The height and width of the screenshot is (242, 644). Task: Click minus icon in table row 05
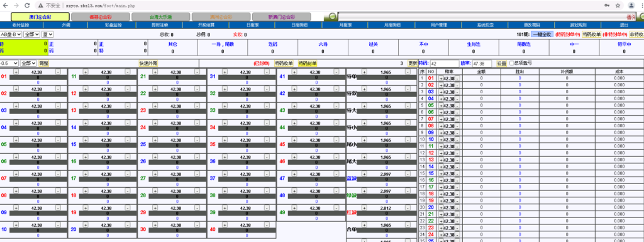458,105
